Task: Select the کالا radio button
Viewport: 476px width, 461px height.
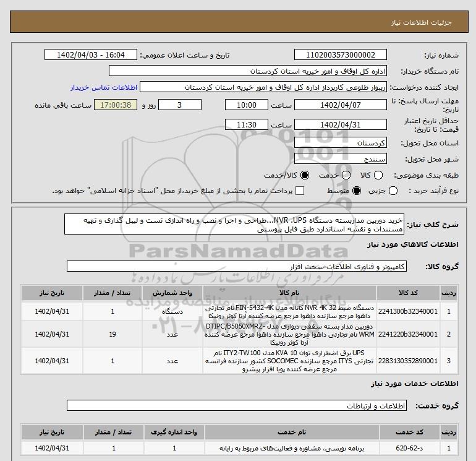Action: [378, 175]
